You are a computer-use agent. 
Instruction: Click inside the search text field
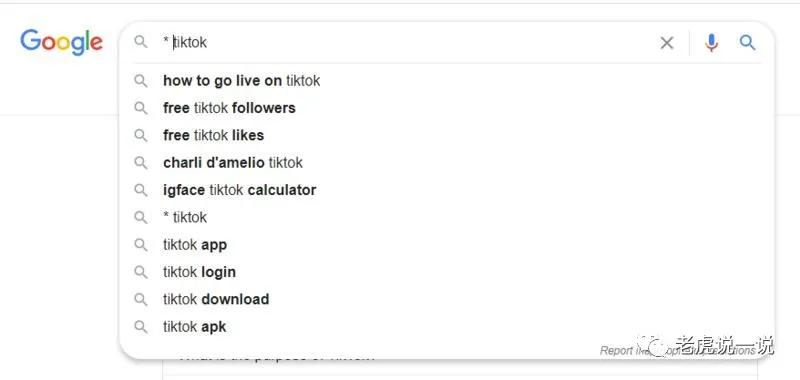[x=406, y=42]
